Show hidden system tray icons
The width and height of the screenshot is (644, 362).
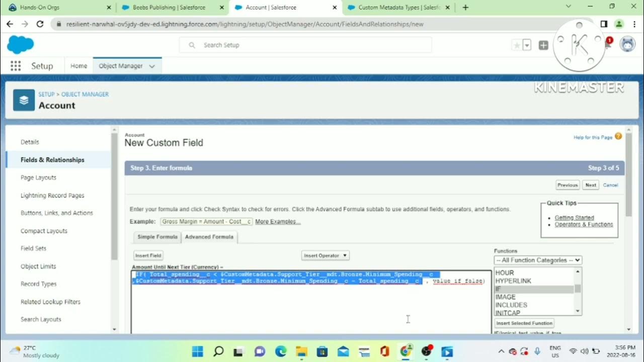(501, 351)
